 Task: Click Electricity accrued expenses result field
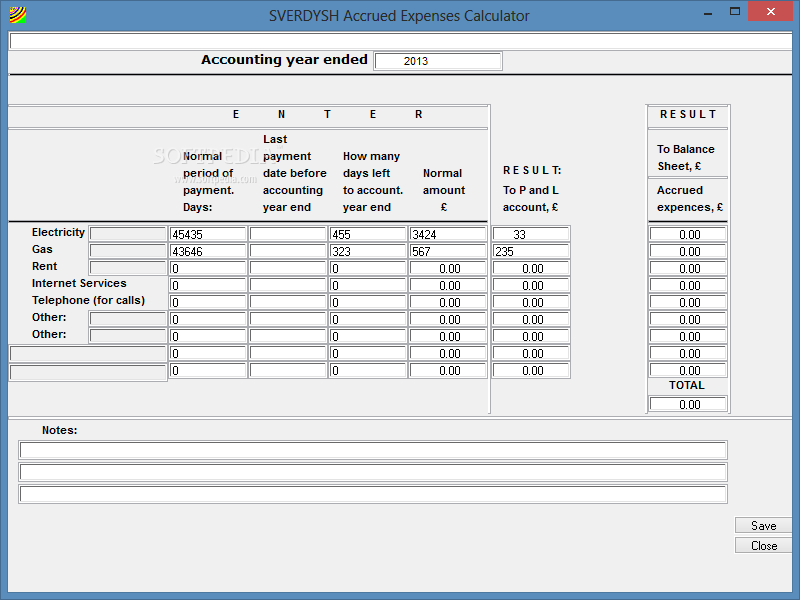688,234
